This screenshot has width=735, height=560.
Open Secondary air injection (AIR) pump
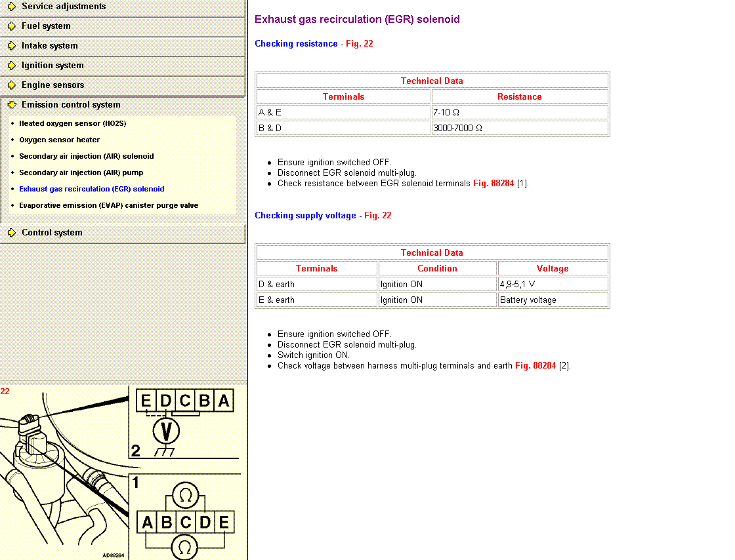pyautogui.click(x=81, y=172)
